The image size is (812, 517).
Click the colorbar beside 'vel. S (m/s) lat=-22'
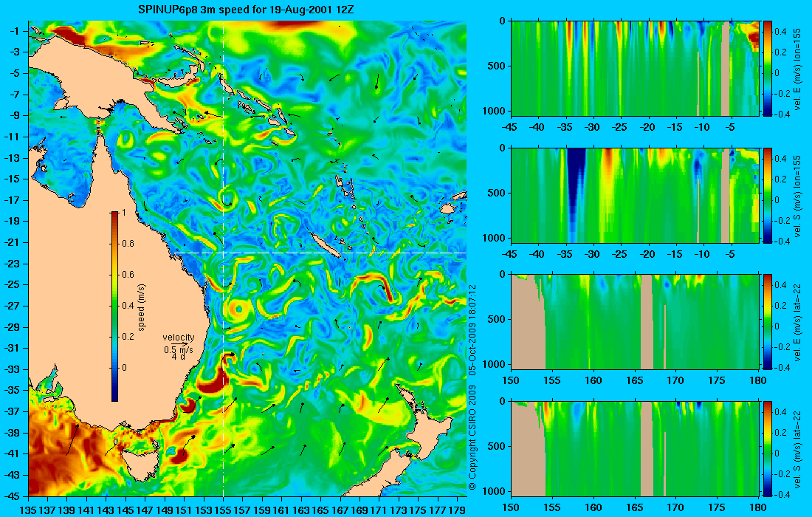(x=768, y=448)
